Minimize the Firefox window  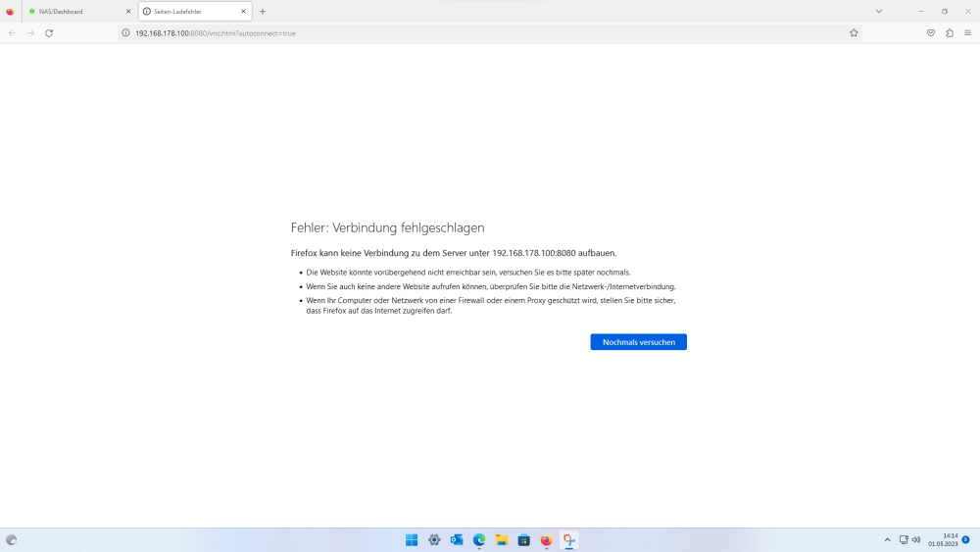pos(921,11)
